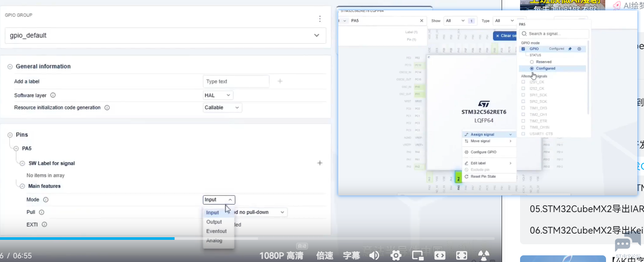Open the GPIO GROUP three-dot menu
The image size is (644, 262).
(320, 19)
